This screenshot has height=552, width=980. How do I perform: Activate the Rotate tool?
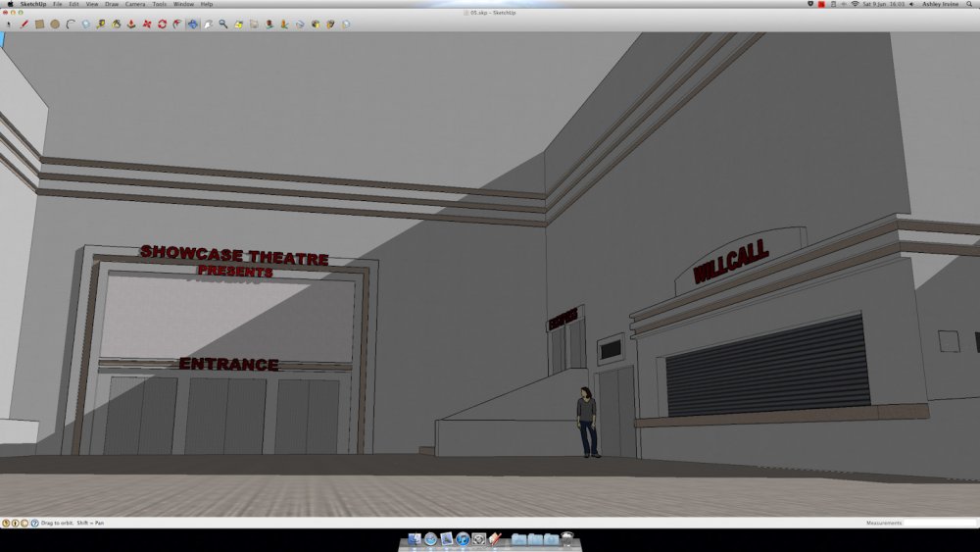(x=162, y=24)
